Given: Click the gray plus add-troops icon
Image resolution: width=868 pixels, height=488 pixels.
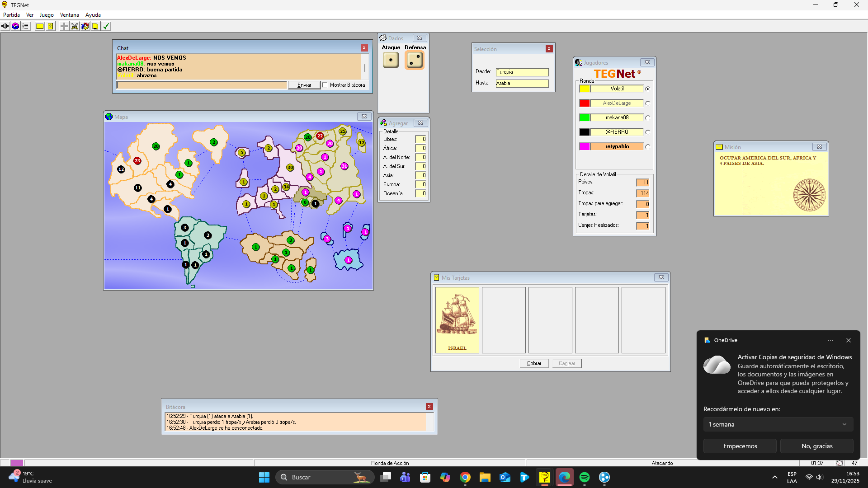Looking at the screenshot, I should pyautogui.click(x=64, y=26).
